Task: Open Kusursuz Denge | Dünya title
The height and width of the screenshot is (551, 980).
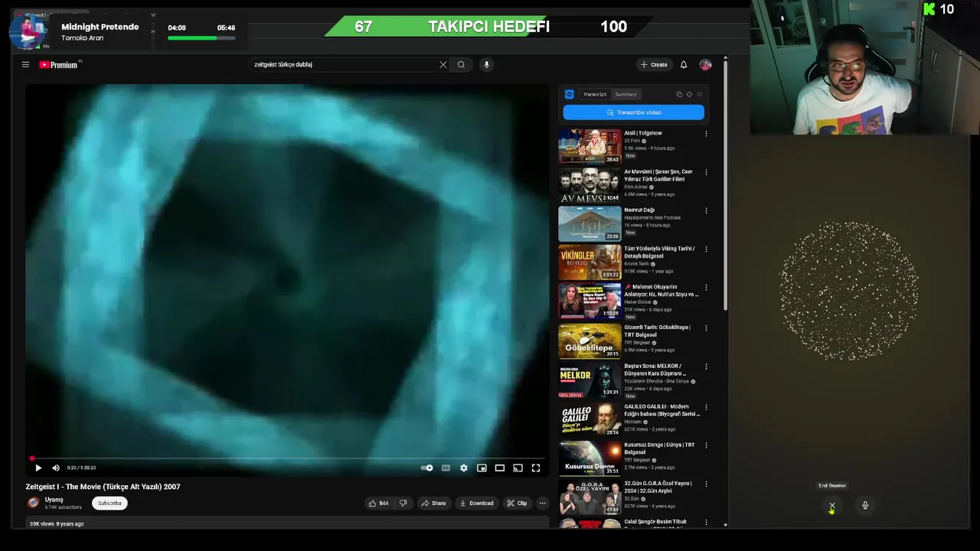Action: pyautogui.click(x=659, y=448)
